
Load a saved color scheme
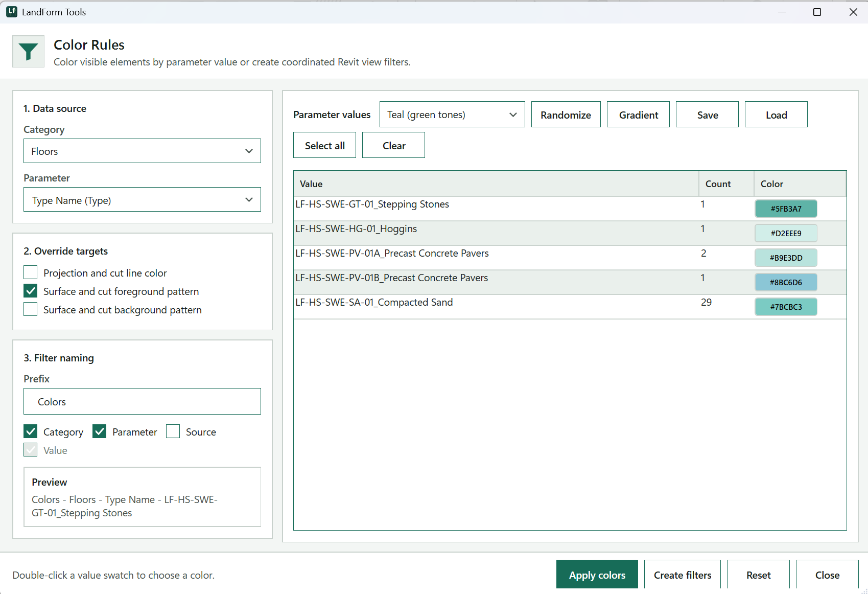(776, 115)
